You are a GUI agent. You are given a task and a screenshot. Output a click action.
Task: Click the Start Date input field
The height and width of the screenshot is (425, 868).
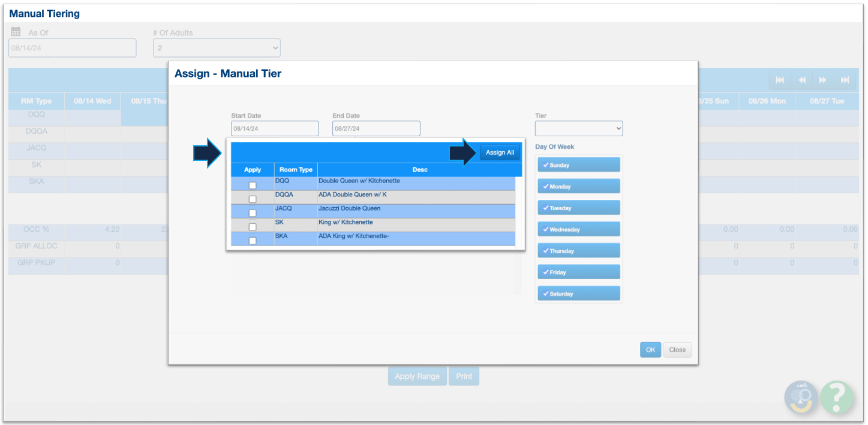point(275,128)
